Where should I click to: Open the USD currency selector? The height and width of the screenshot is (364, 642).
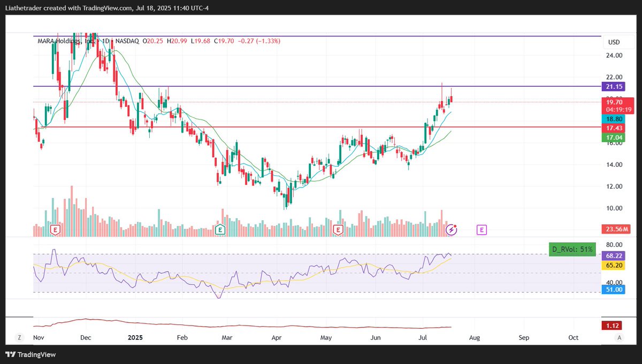click(x=614, y=42)
